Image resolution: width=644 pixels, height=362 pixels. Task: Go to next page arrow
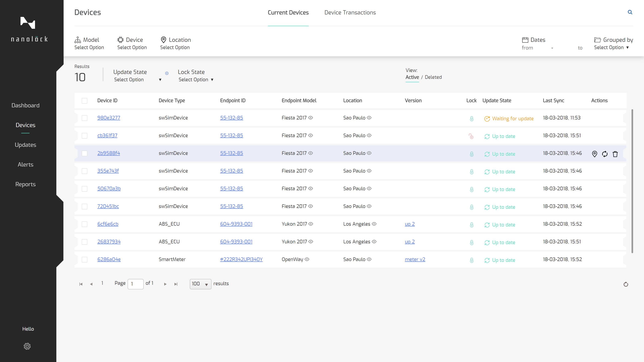point(165,284)
